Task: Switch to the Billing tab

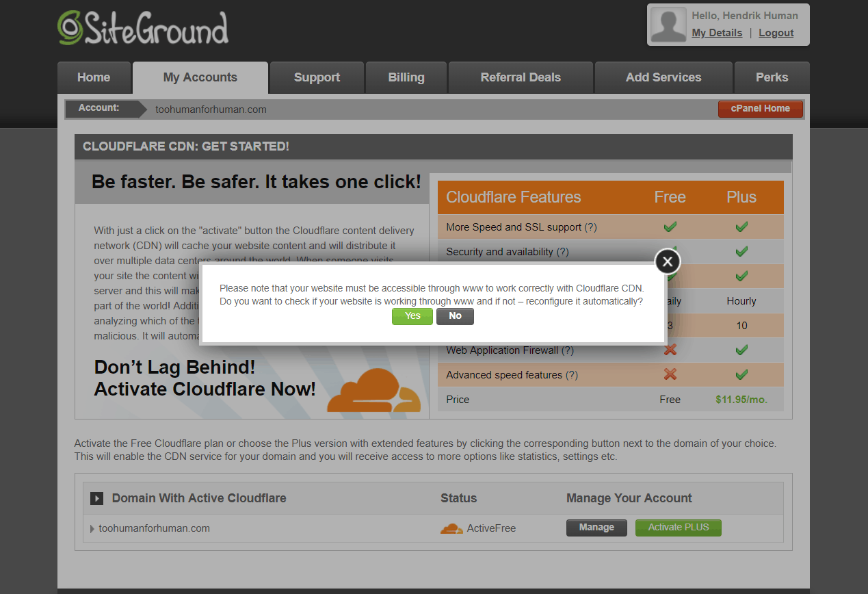Action: click(406, 77)
